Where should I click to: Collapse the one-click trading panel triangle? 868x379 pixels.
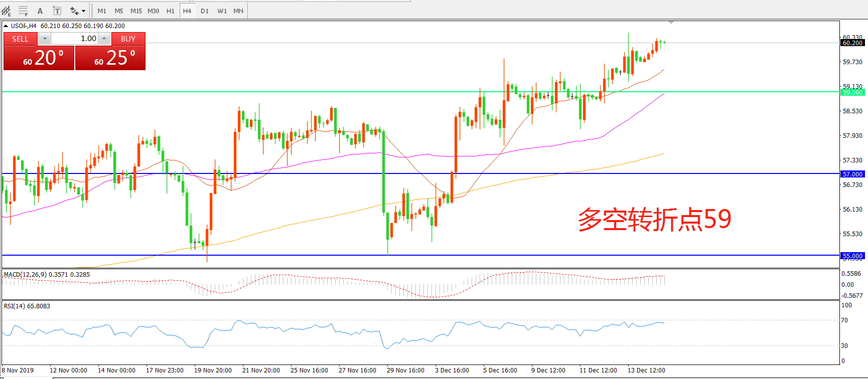(x=6, y=26)
